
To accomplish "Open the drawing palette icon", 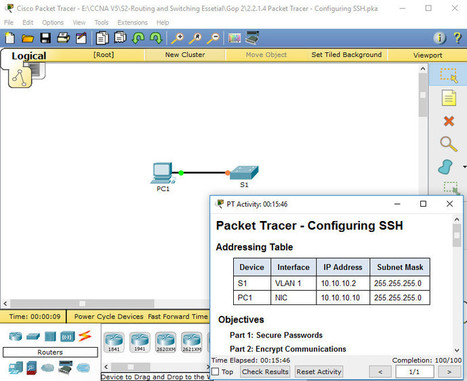I will pyautogui.click(x=234, y=38).
